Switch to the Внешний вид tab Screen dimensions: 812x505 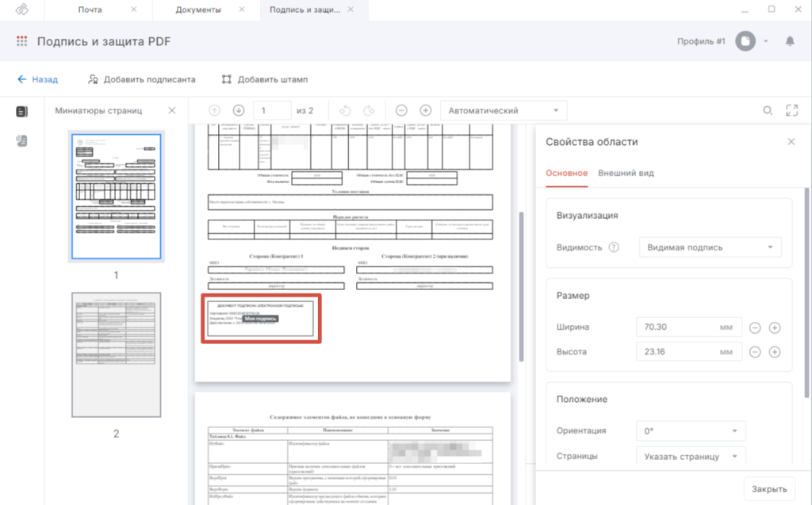tap(626, 173)
